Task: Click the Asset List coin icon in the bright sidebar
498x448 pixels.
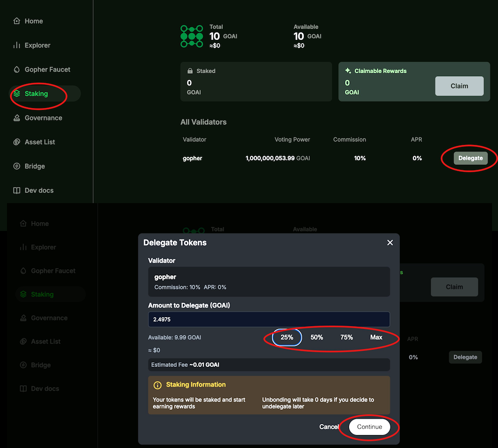Action: click(16, 142)
